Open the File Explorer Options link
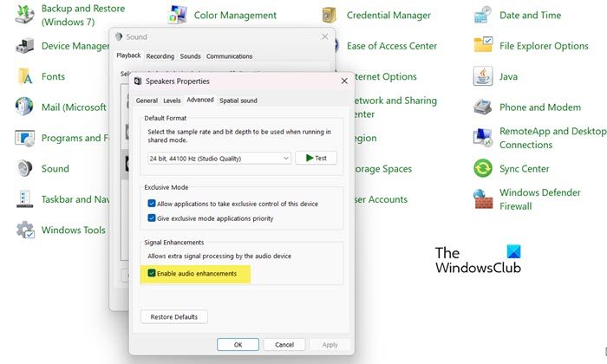This screenshot has height=364, width=607. click(x=544, y=46)
